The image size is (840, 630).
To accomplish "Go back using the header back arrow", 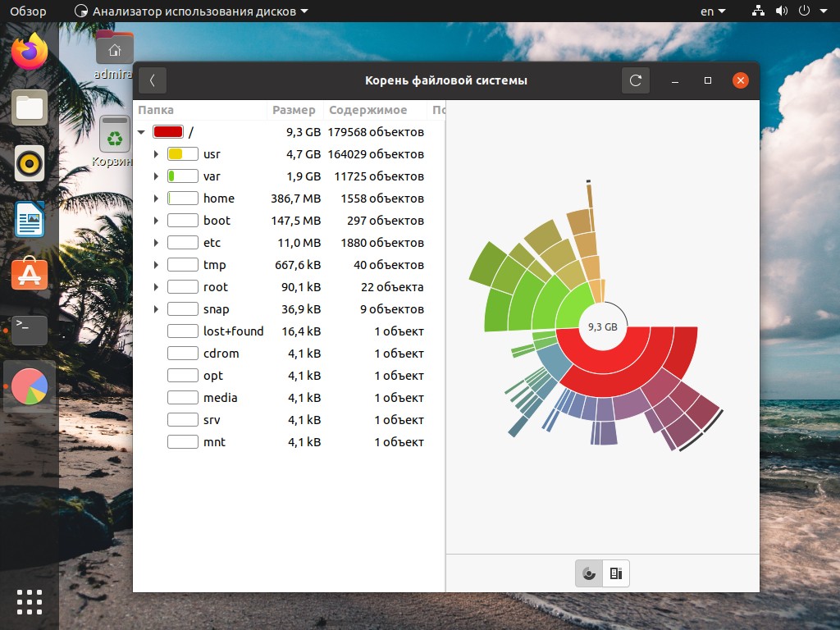I will click(152, 80).
